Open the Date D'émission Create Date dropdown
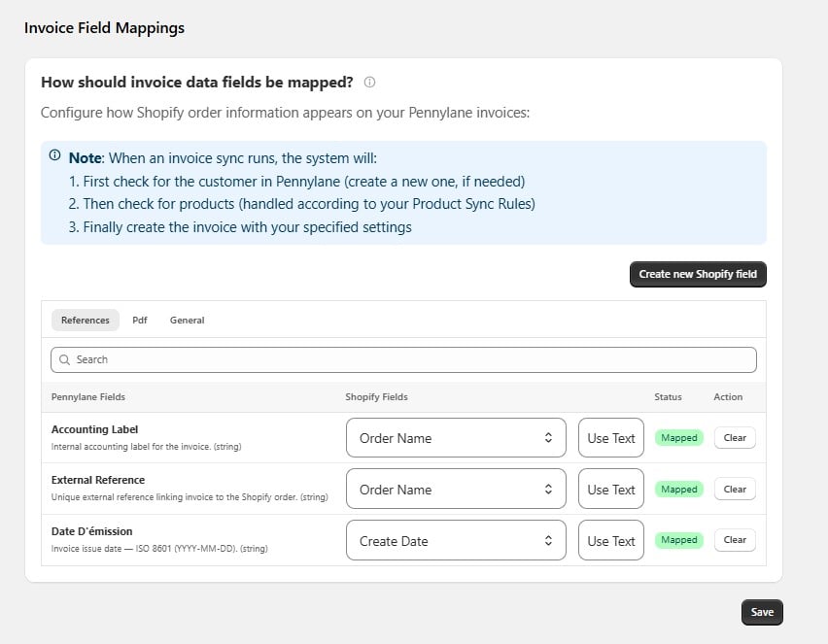 pyautogui.click(x=456, y=540)
